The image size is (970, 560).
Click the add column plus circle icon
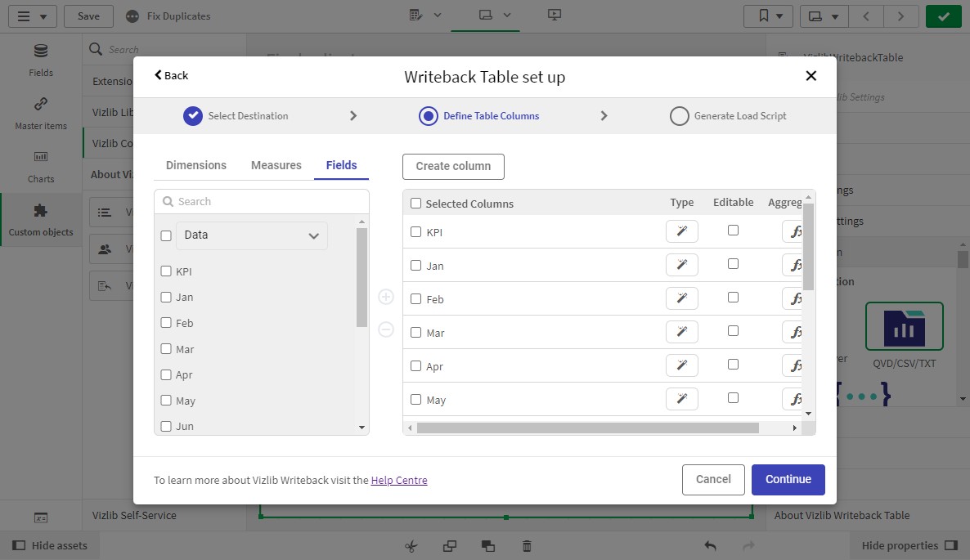(x=386, y=297)
